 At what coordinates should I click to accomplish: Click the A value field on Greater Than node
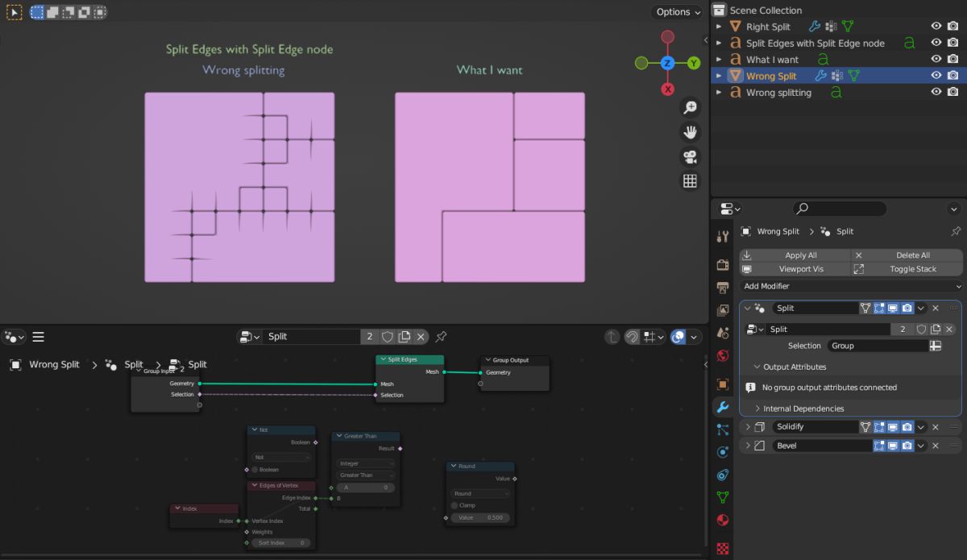point(366,487)
